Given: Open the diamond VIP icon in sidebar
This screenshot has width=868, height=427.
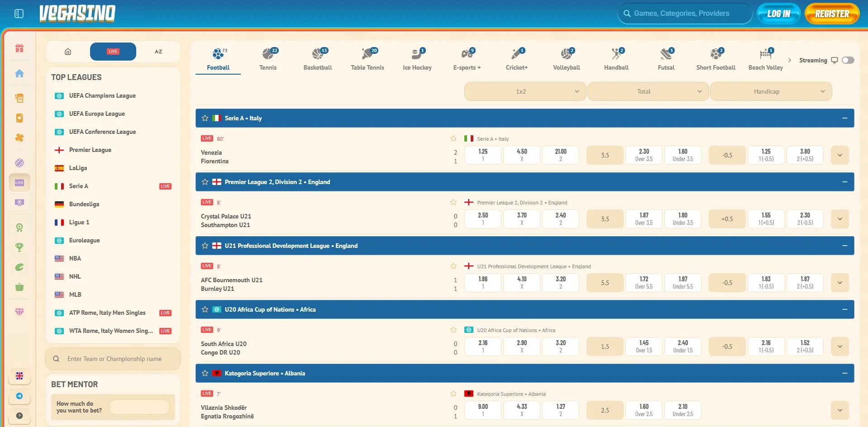Looking at the screenshot, I should coord(19,312).
